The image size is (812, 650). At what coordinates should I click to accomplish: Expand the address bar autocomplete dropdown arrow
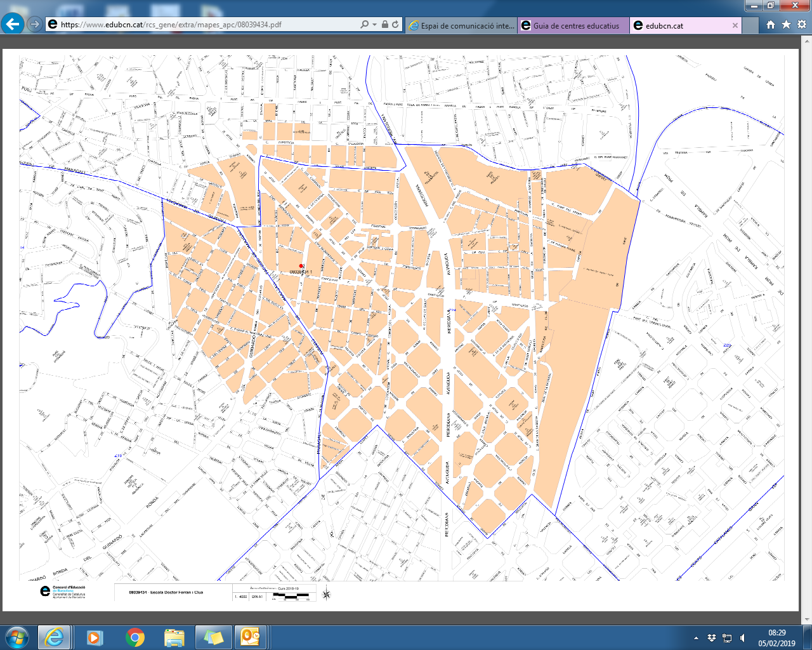[374, 25]
